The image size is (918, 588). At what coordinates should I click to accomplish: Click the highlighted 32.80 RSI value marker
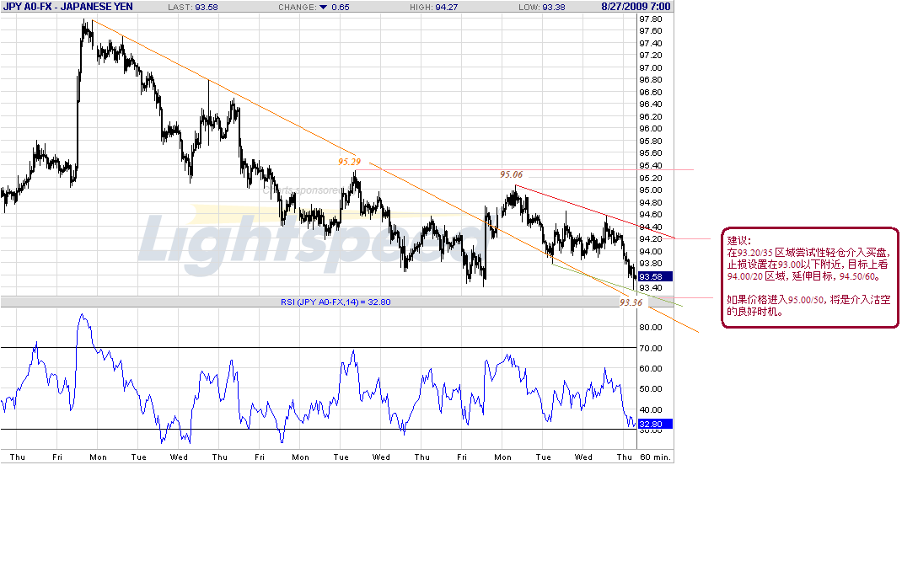(654, 425)
